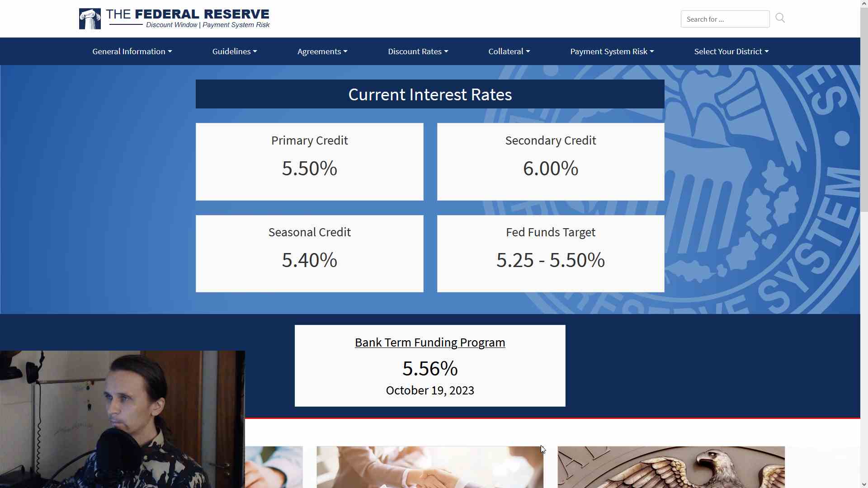
Task: Open the Collateral navigation menu
Action: 509,52
